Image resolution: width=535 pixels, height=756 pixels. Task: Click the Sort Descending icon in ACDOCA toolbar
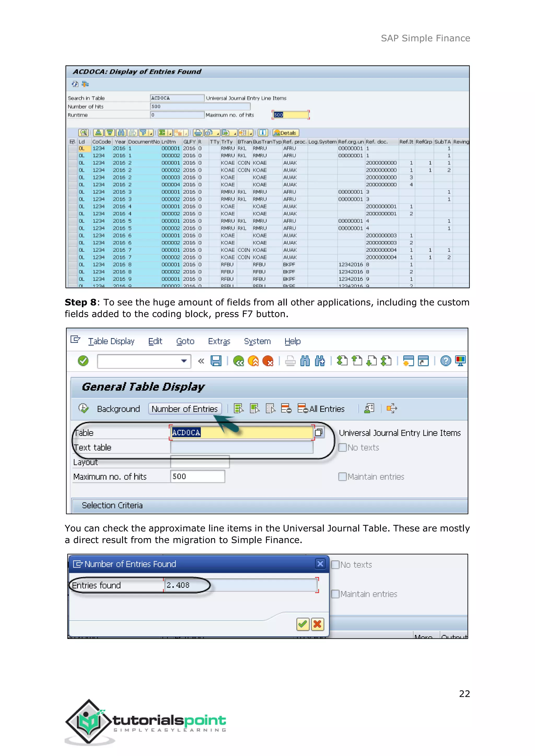pyautogui.click(x=110, y=133)
